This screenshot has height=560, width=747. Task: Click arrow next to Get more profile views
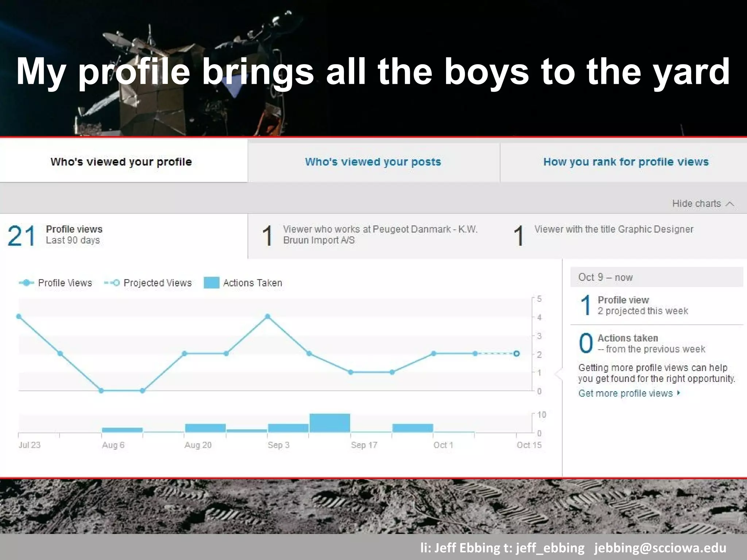678,393
